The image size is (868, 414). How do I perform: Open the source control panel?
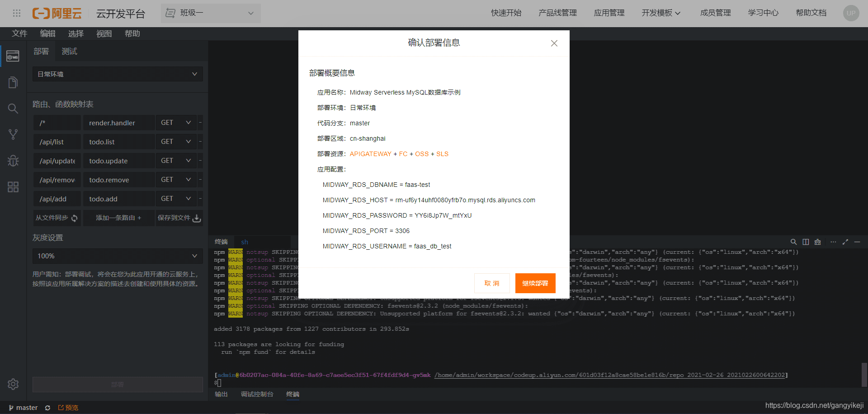(x=13, y=134)
